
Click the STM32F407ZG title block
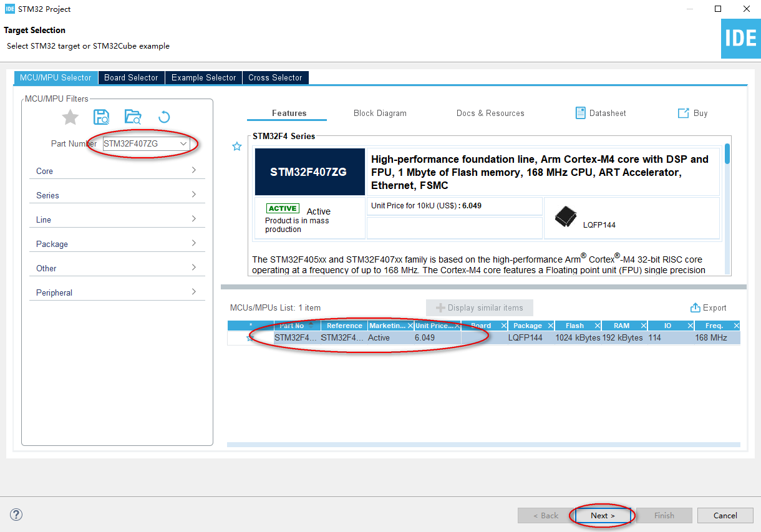pyautogui.click(x=309, y=172)
